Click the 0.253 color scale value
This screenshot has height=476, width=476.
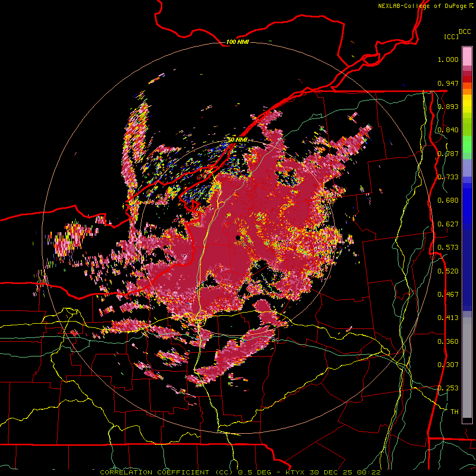point(448,388)
